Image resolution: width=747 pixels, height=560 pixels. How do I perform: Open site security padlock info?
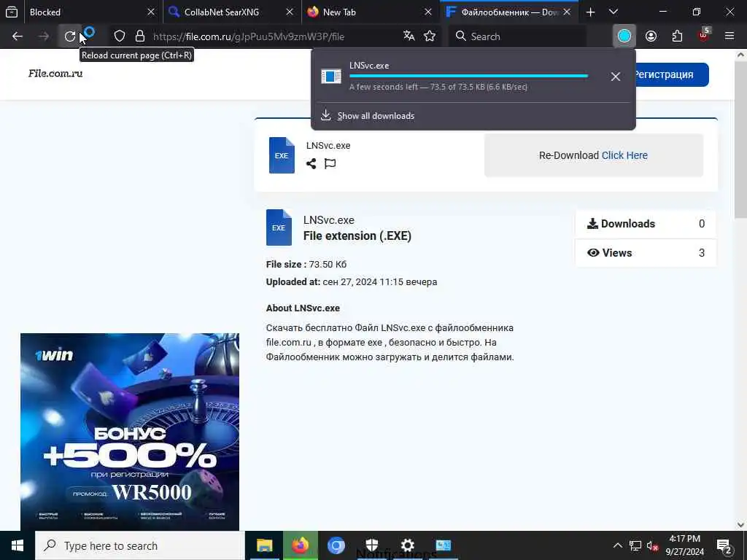(139, 36)
